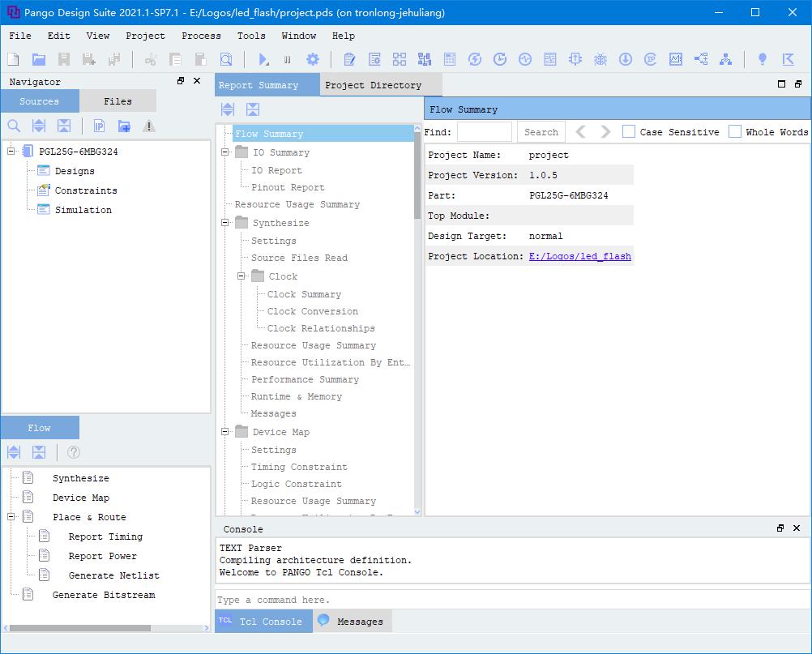
Task: Collapse the Synthesize report folder
Action: point(224,223)
